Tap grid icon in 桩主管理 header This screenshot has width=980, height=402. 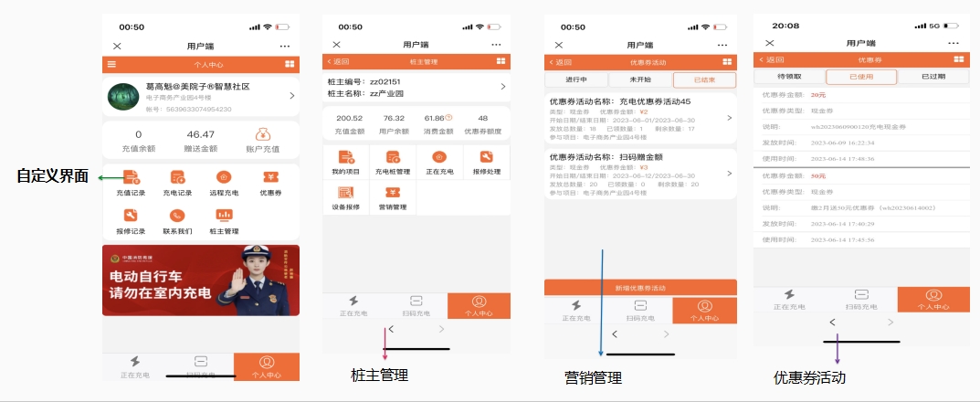tap(501, 61)
